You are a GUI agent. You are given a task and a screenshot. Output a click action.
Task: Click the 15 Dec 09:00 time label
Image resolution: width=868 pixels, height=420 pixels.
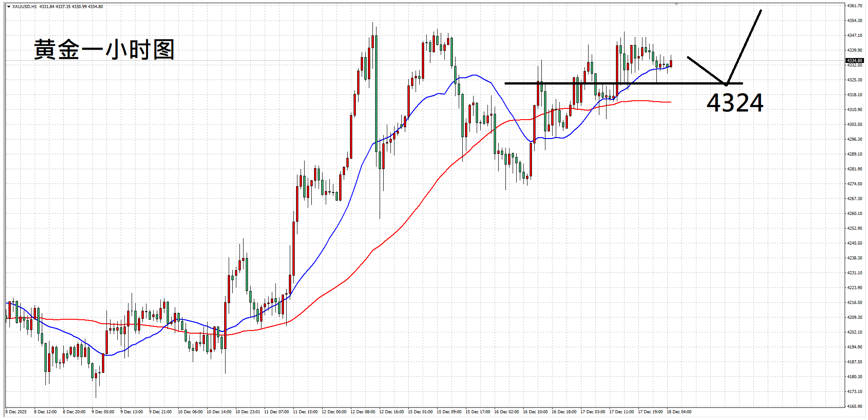click(x=449, y=412)
